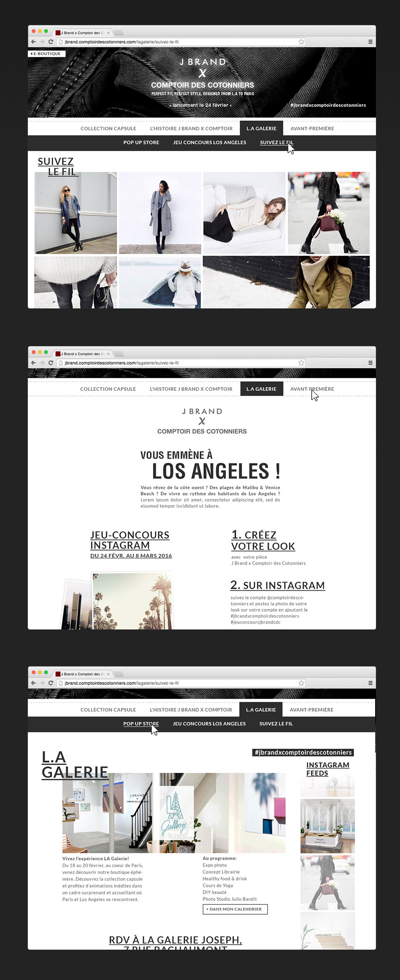Viewport: 400px width, 980px height.
Task: Open Collection Capsule in the Los Angeles contest window
Action: (x=108, y=389)
